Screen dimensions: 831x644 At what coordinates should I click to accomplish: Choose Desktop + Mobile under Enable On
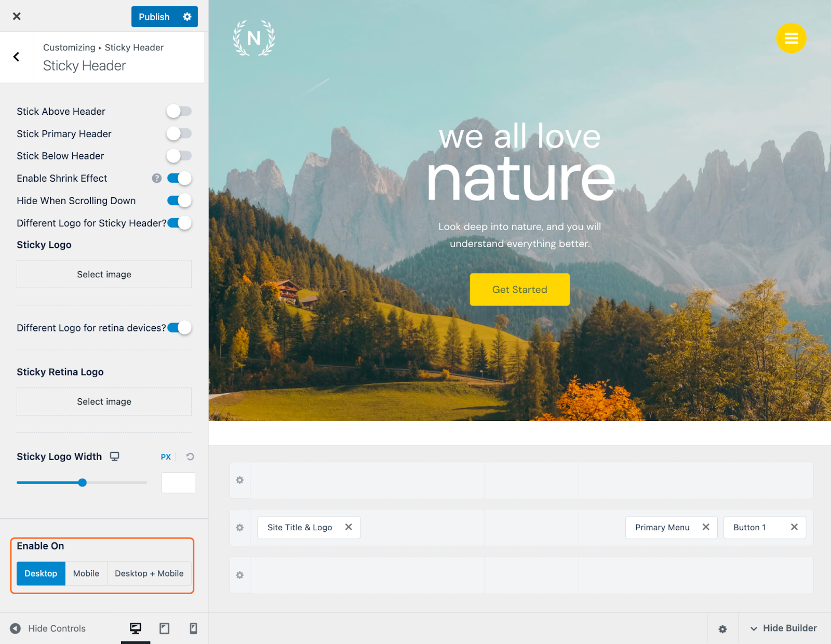pyautogui.click(x=149, y=573)
